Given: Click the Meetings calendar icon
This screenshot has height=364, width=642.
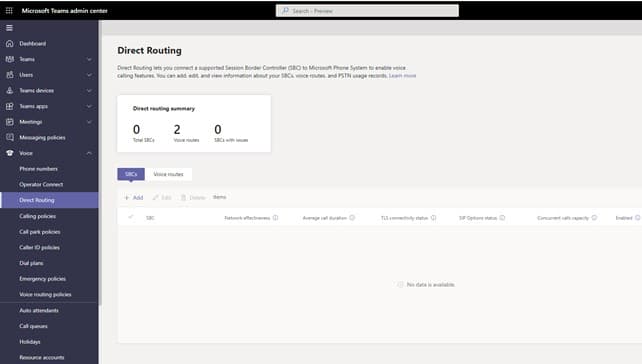Looking at the screenshot, I should pyautogui.click(x=10, y=122).
